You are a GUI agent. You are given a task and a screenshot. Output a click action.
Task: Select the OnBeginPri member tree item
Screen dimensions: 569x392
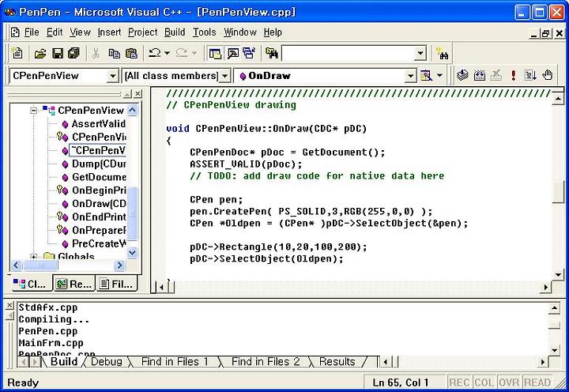click(99, 190)
